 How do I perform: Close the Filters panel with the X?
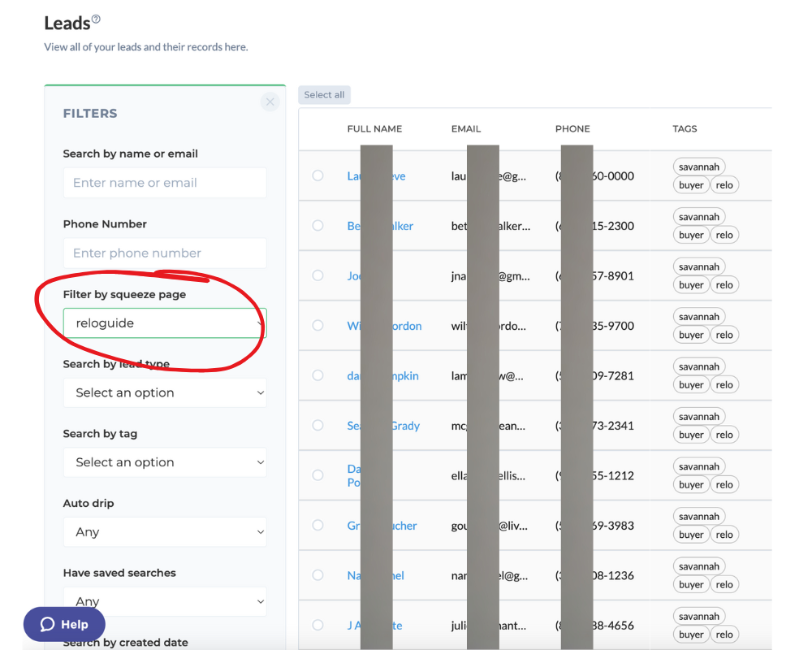point(270,102)
